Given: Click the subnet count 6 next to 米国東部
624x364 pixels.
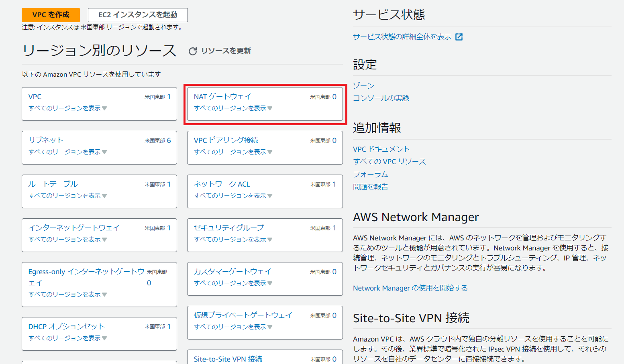Looking at the screenshot, I should [x=169, y=140].
